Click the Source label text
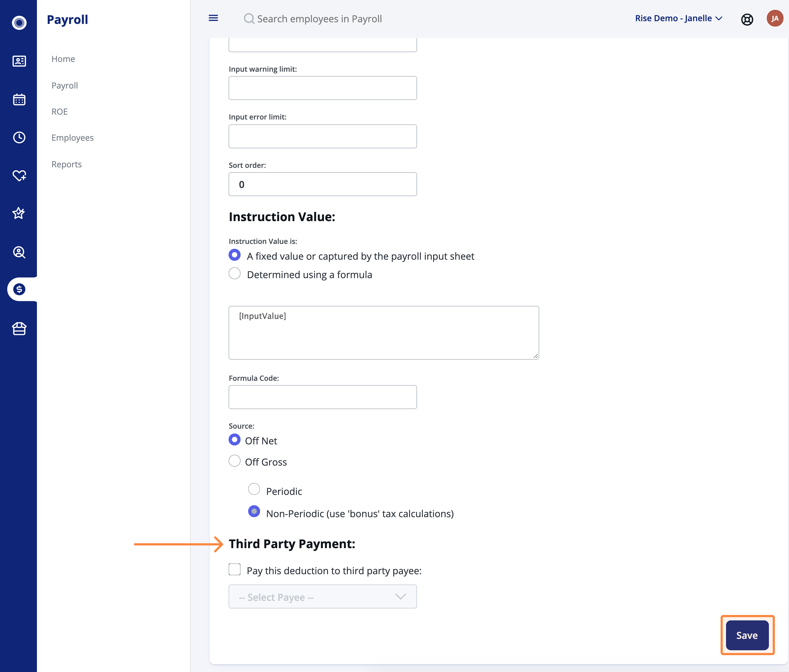 point(241,426)
